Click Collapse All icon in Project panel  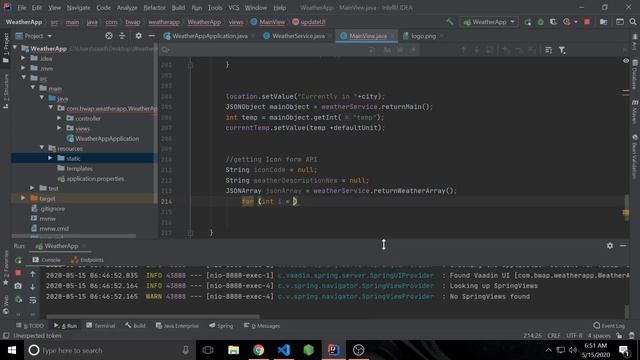tap(122, 36)
